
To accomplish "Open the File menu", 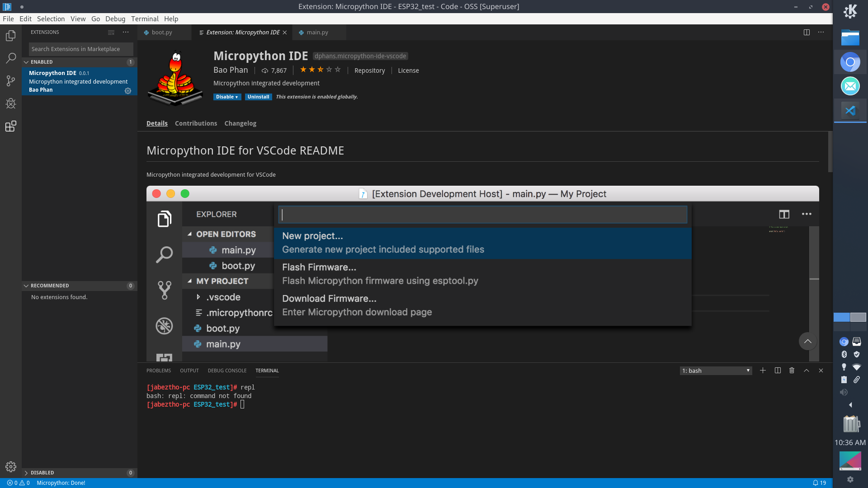I will coord(8,19).
